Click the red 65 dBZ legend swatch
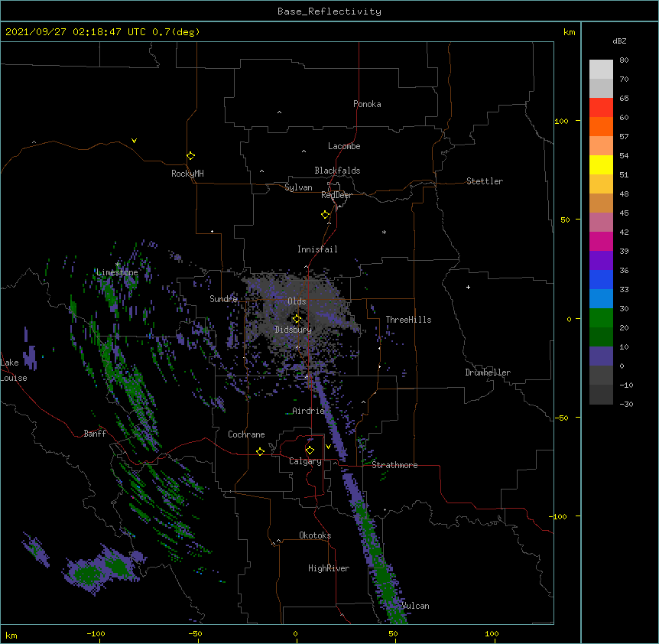The height and width of the screenshot is (644, 659). point(601,108)
